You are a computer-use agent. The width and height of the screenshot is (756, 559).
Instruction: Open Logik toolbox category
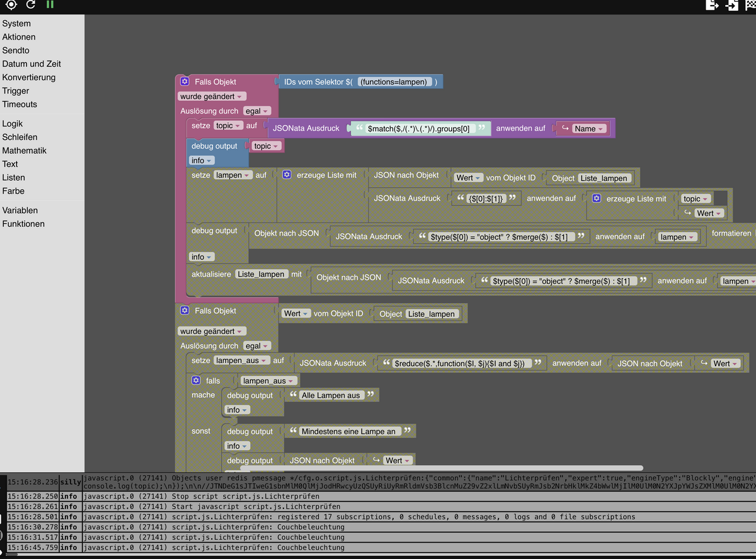[13, 124]
